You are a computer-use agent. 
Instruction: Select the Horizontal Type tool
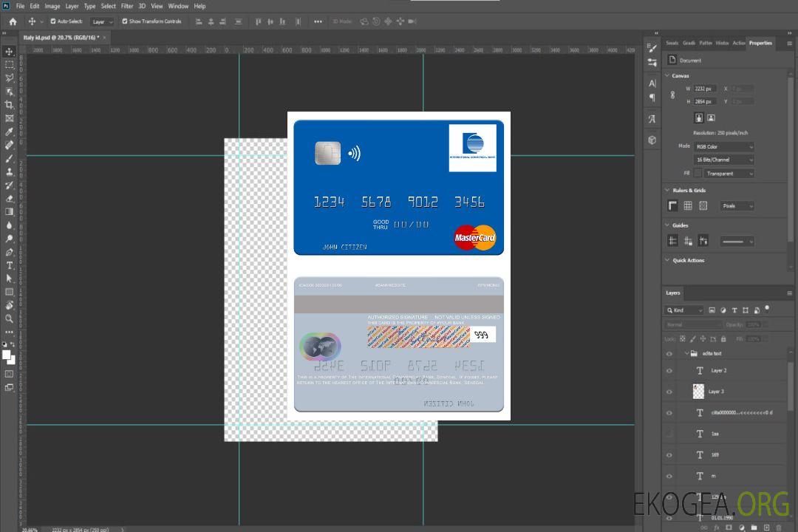point(9,265)
